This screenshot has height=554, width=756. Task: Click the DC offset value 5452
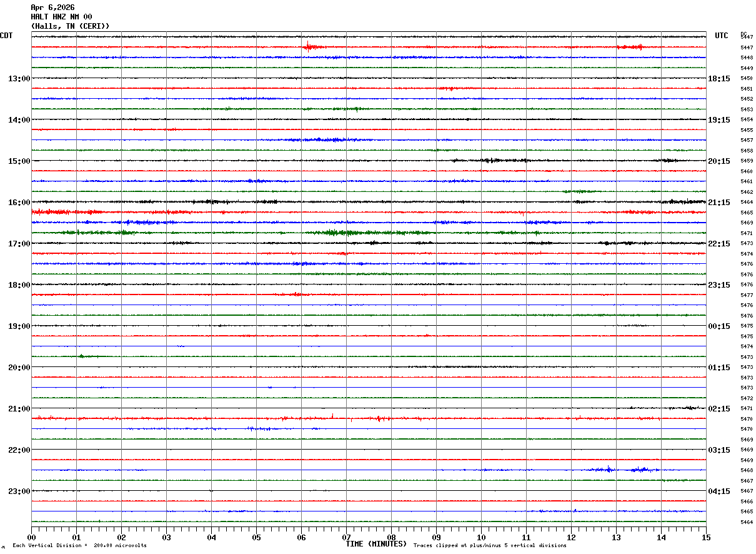coord(747,99)
